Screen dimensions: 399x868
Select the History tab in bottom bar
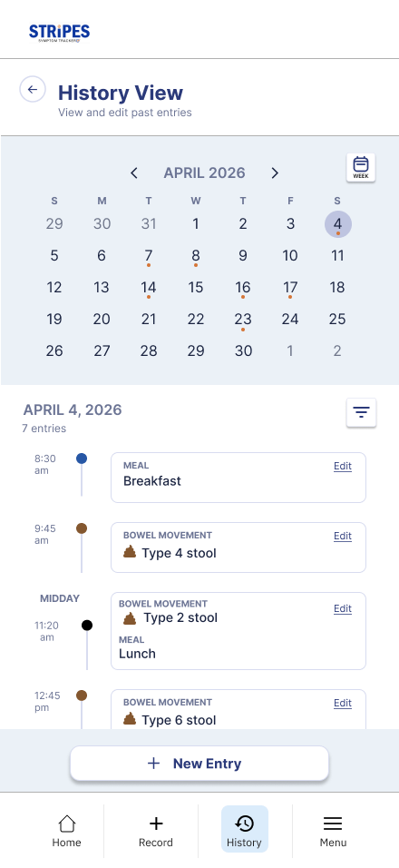(244, 829)
